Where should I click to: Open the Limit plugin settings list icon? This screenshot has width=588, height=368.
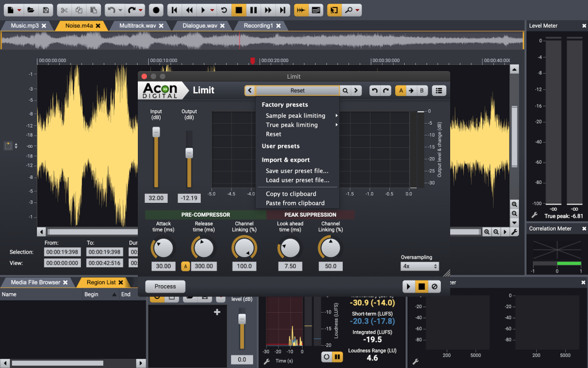[x=439, y=90]
